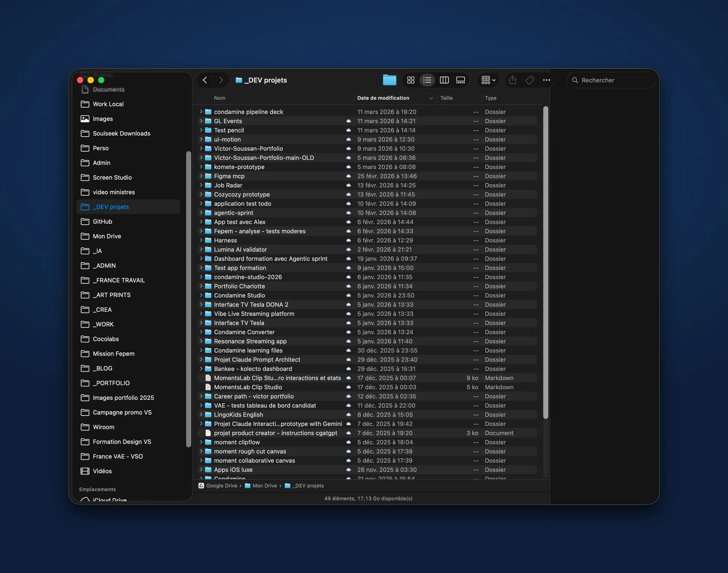Sort by the Nom column header
728x573 pixels.
click(x=219, y=98)
